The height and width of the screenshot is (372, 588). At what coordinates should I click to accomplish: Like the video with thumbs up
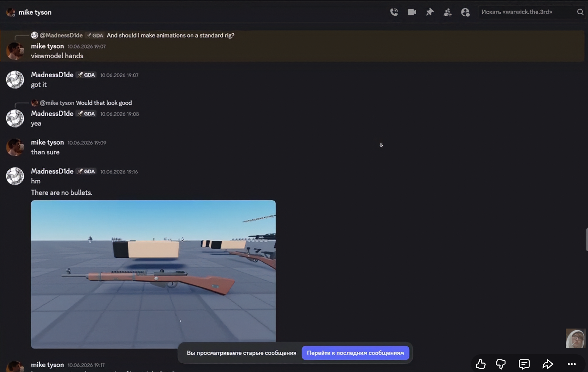point(480,364)
